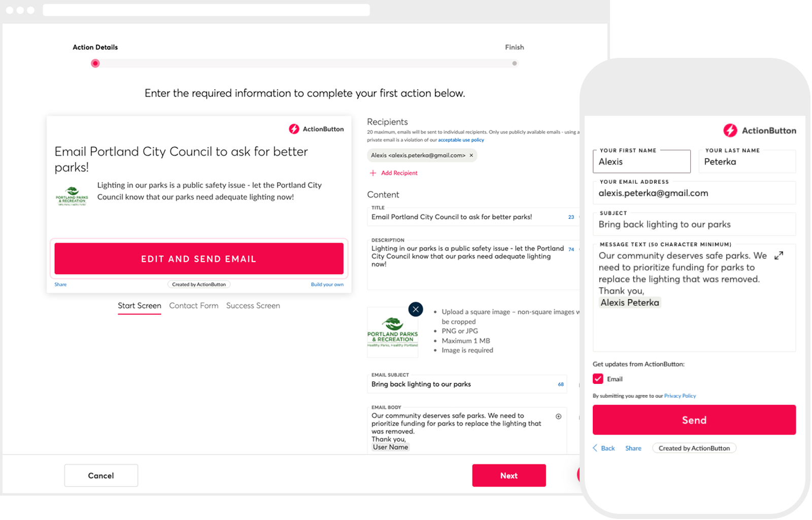Click the Cancel button
The height and width of the screenshot is (520, 812).
pyautogui.click(x=101, y=475)
